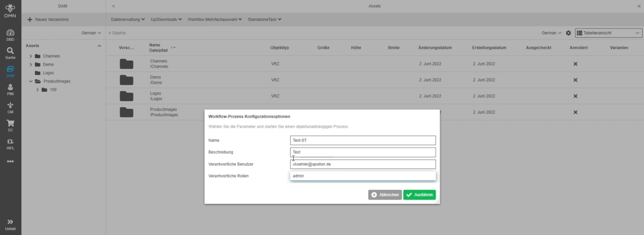Open the StandaloneTask menu
This screenshot has width=644, height=235.
click(264, 19)
